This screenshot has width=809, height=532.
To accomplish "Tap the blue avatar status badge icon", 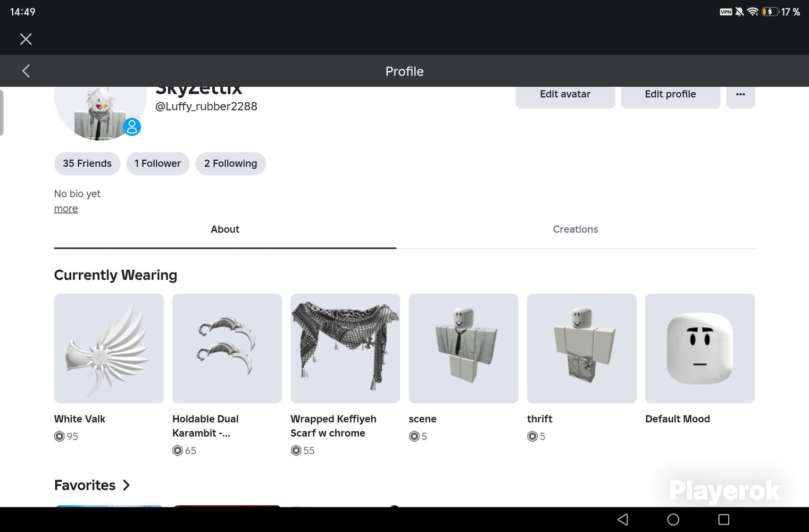I will click(x=132, y=127).
